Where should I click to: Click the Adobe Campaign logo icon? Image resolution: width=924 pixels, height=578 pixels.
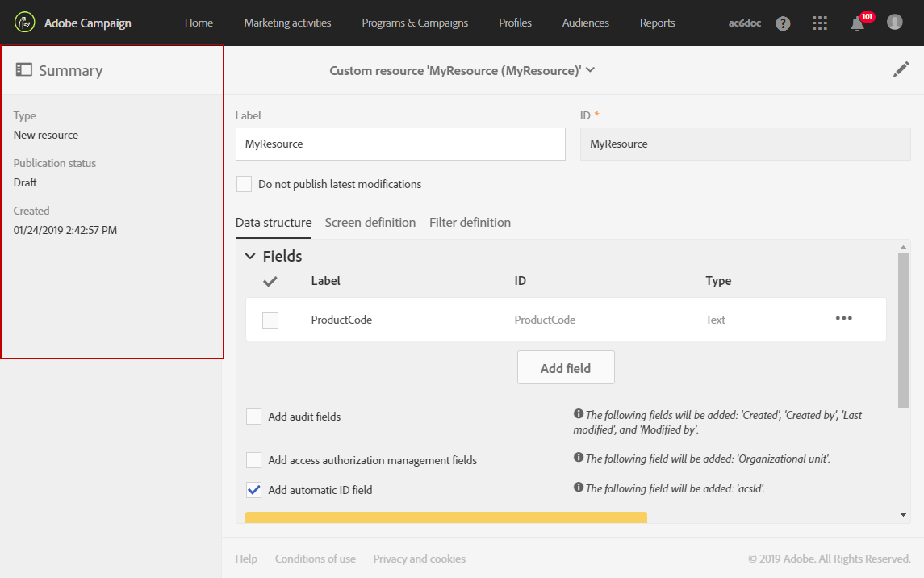coord(25,23)
